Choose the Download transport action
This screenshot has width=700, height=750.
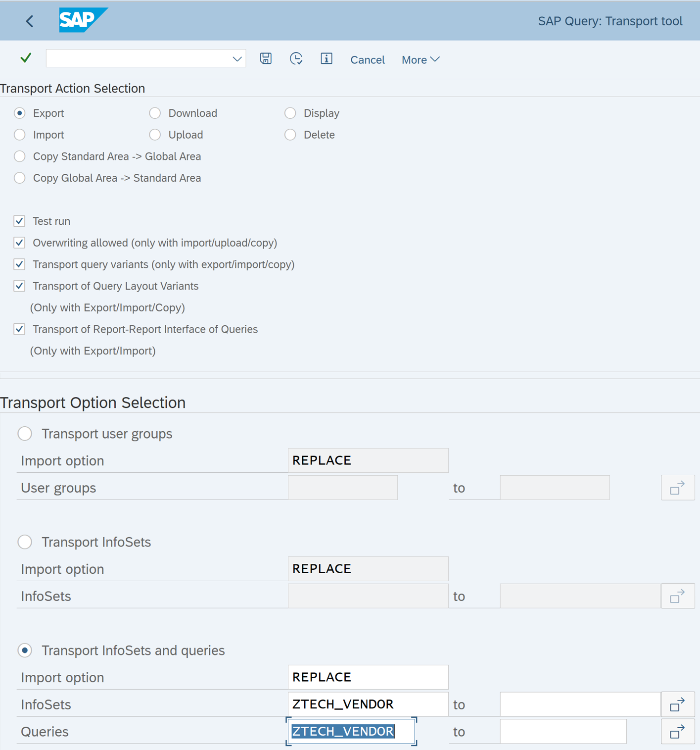tap(155, 113)
